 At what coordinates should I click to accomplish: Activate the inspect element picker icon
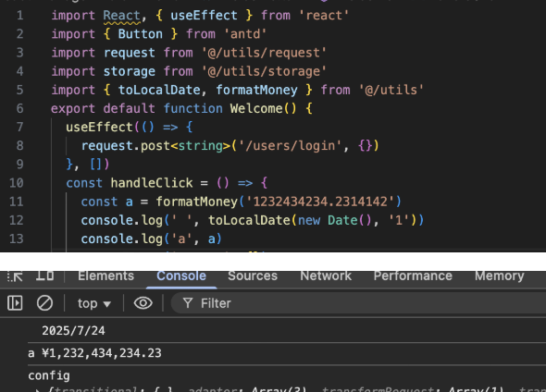pos(15,276)
